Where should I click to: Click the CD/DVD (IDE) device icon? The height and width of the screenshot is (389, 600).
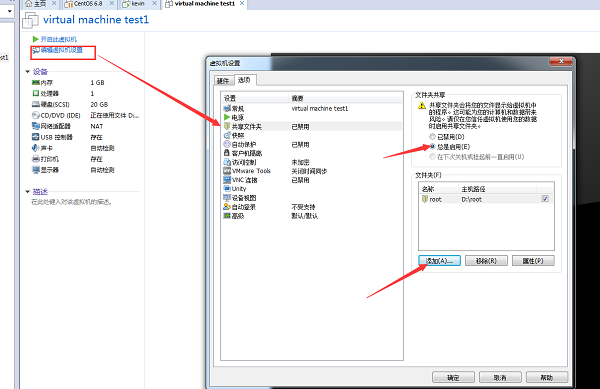tap(36, 115)
